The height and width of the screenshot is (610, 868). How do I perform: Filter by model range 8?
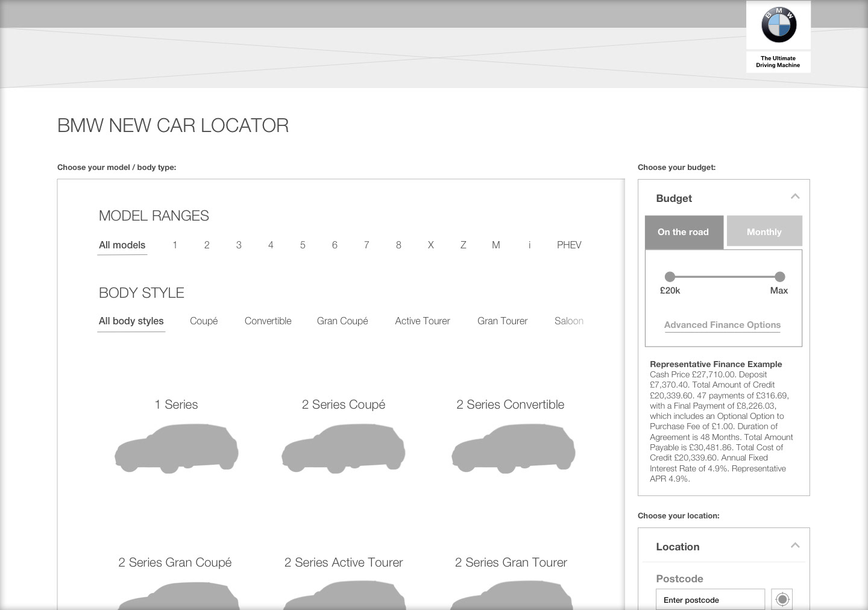coord(398,245)
